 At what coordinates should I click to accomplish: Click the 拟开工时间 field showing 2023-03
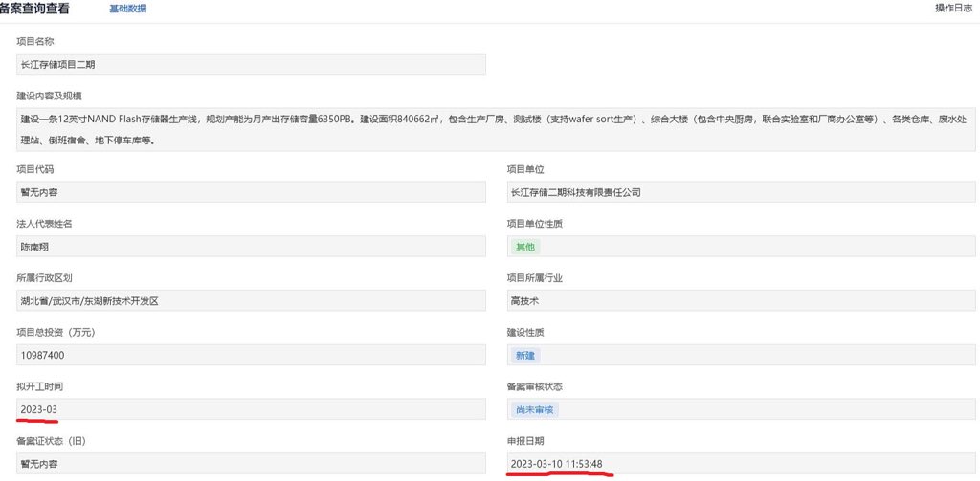tap(252, 409)
